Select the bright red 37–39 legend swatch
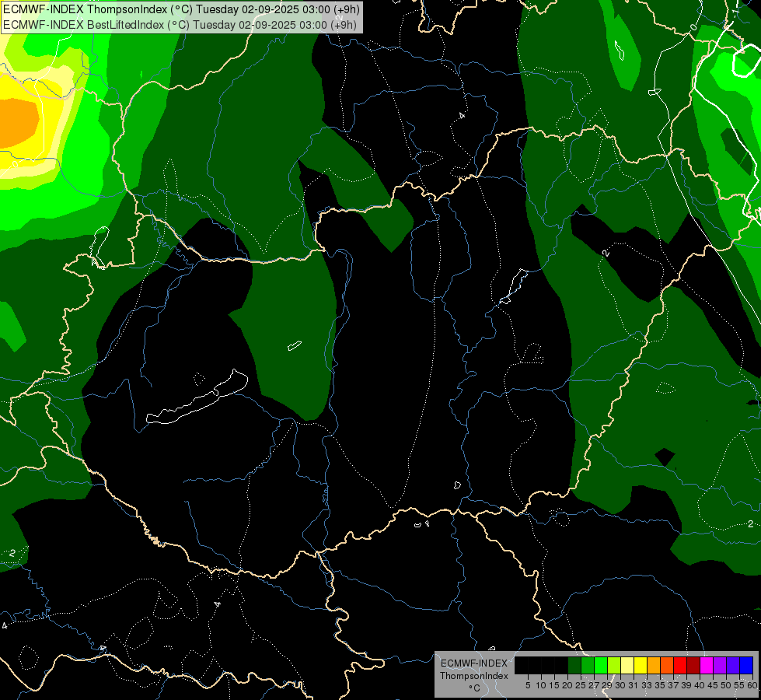 pos(680,665)
